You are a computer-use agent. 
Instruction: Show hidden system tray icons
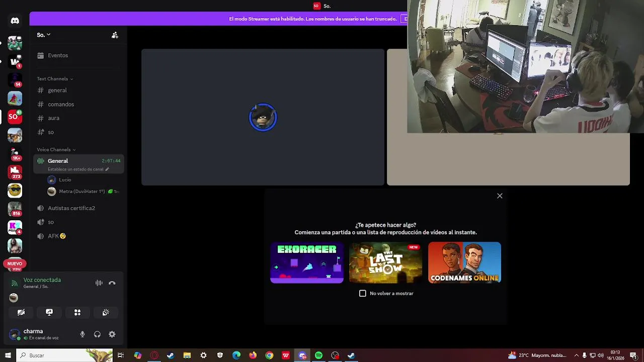[577, 355]
